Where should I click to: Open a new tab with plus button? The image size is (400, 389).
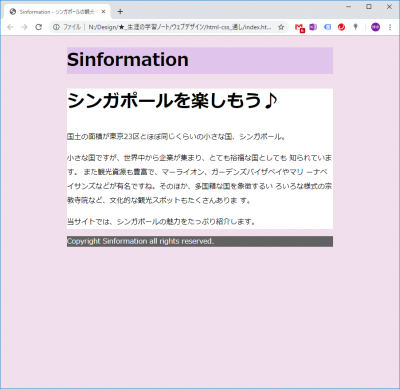(x=120, y=12)
